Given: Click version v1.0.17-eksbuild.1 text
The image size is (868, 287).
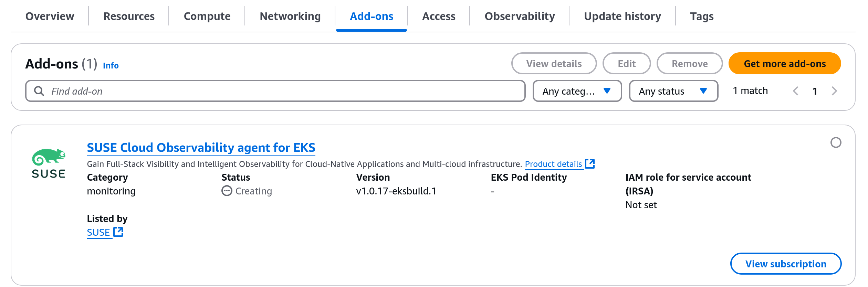Looking at the screenshot, I should (x=396, y=191).
